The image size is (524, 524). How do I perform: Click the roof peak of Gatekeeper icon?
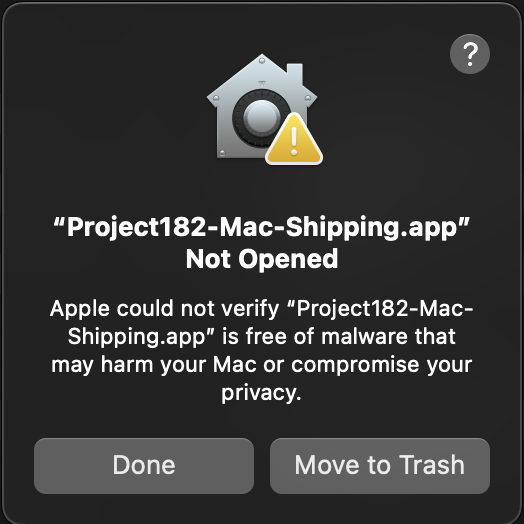pyautogui.click(x=262, y=62)
